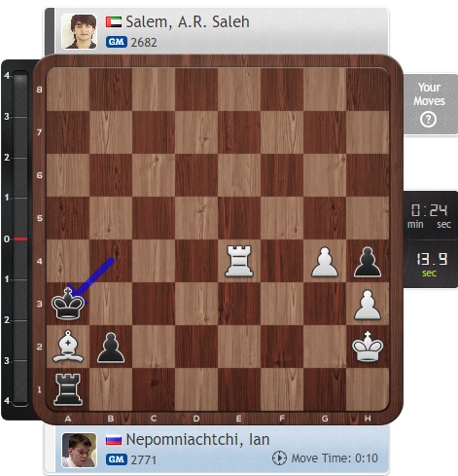Select the white bishop on a2

point(68,347)
